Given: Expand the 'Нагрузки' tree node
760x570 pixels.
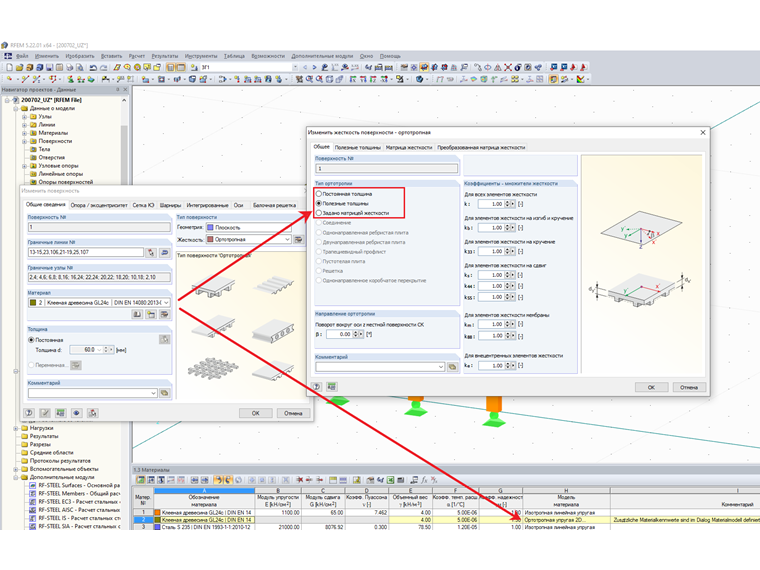Looking at the screenshot, I should [16, 428].
